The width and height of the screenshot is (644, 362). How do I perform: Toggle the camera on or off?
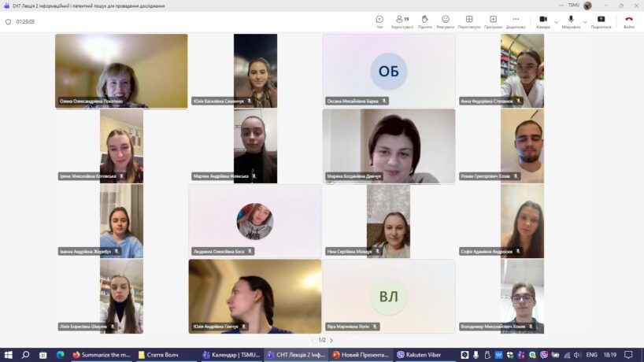[543, 21]
